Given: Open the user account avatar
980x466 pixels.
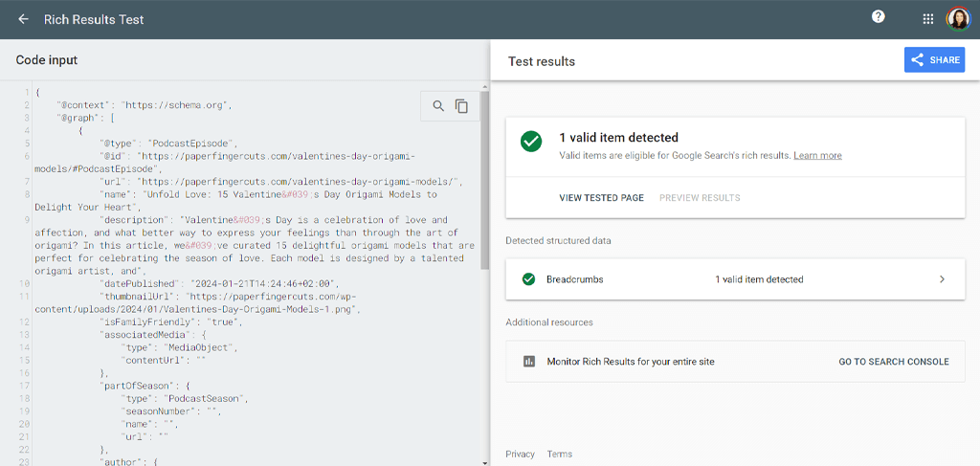Looking at the screenshot, I should pos(957,19).
